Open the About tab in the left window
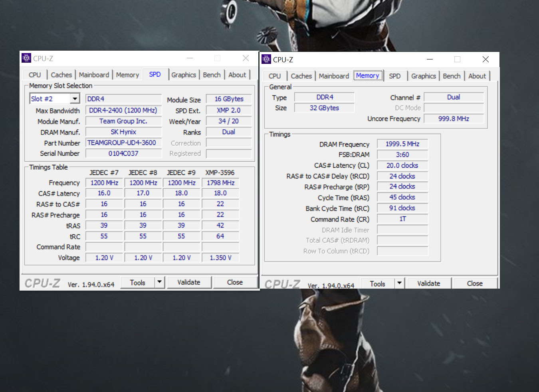Image resolution: width=539 pixels, height=392 pixels. pos(237,75)
